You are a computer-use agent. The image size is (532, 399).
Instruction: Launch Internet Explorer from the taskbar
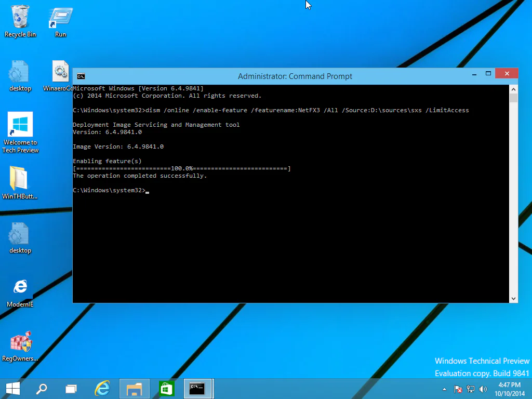coord(102,388)
